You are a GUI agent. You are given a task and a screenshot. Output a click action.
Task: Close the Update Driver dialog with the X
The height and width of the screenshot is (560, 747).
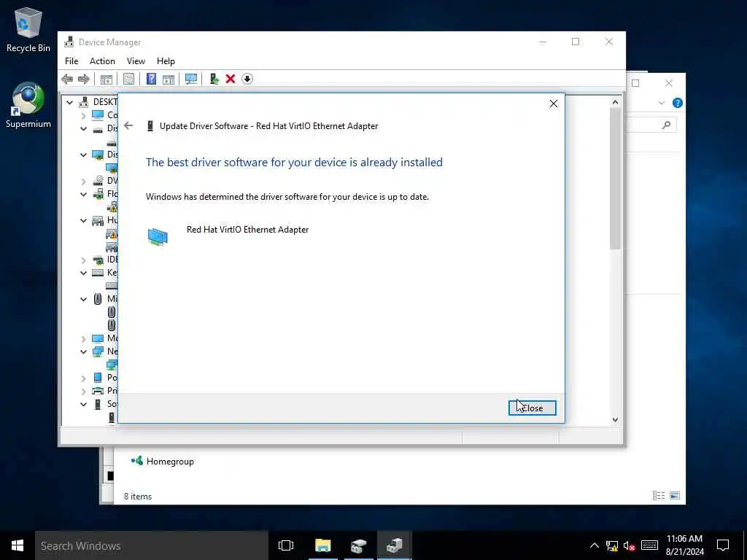click(x=554, y=104)
